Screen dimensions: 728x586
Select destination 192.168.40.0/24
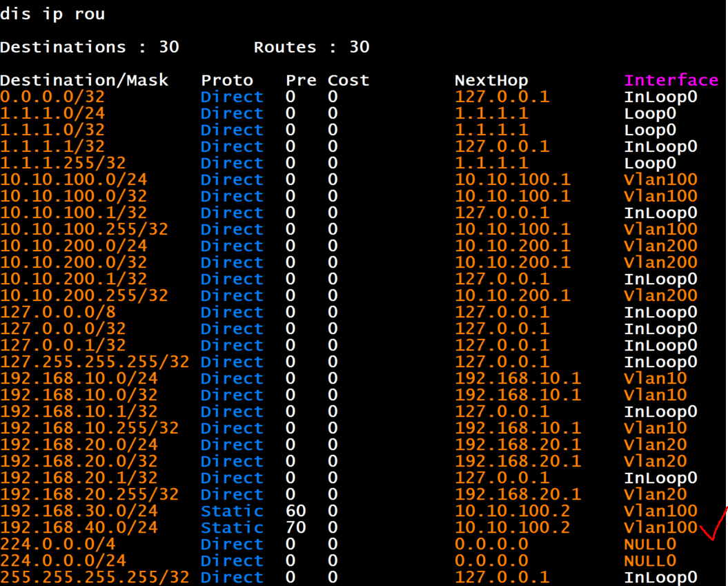coord(79,527)
